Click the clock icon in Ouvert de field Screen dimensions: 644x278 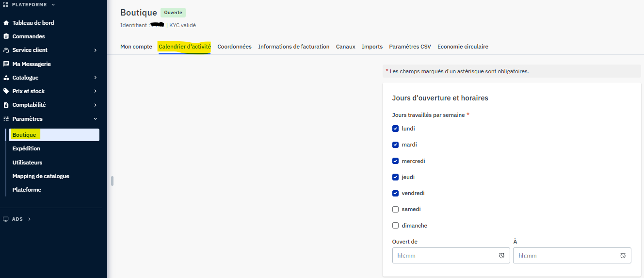coord(501,256)
